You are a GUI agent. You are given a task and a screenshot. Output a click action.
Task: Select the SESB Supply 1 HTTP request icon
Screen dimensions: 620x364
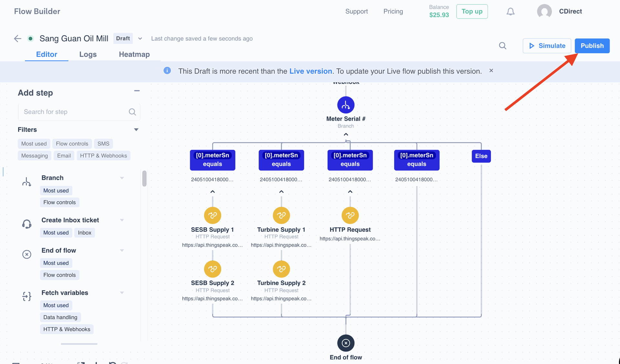[x=212, y=215]
